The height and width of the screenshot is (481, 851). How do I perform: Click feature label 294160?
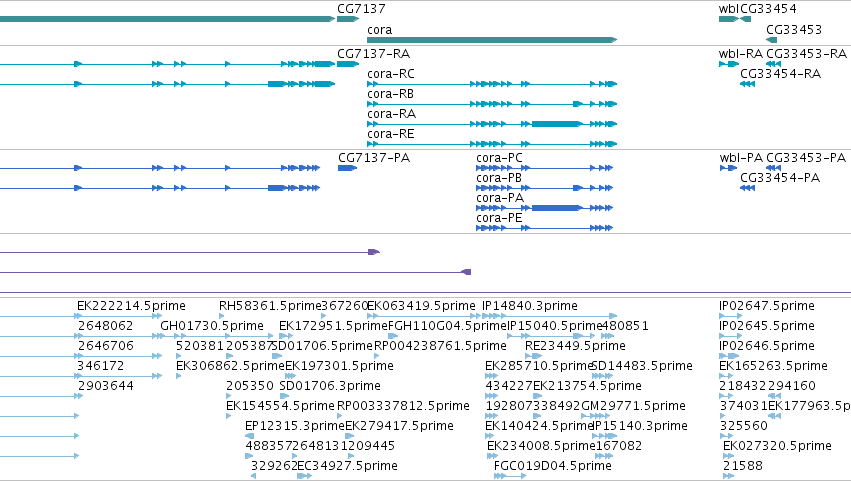tap(792, 387)
